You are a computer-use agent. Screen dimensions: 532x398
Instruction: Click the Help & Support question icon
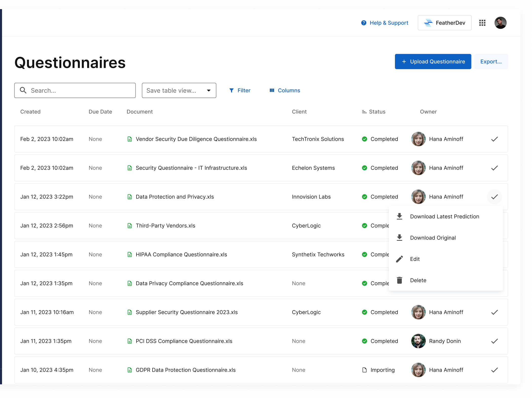tap(364, 23)
